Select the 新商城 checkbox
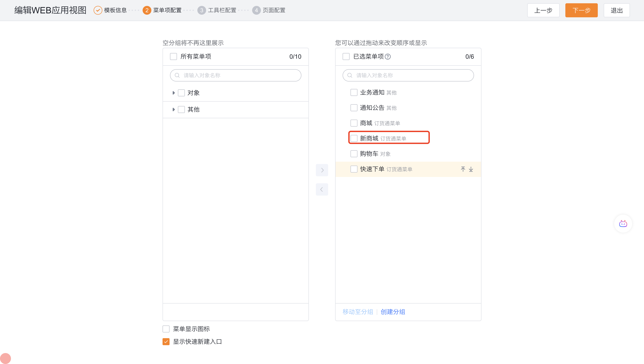Viewport: 644px width, 364px height. 354,138
